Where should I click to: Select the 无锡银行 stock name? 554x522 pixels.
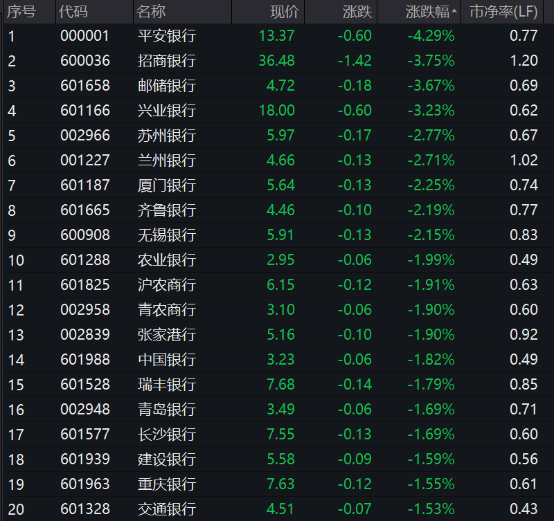coord(167,235)
